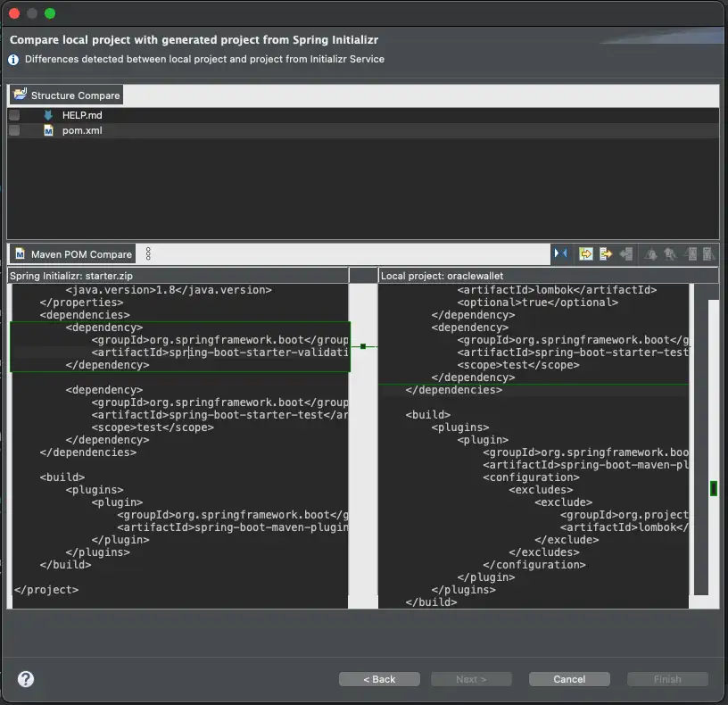Screen dimensions: 728x705
Task: Click the Spring Initializr: starter.zip pane header
Action: tap(178, 276)
